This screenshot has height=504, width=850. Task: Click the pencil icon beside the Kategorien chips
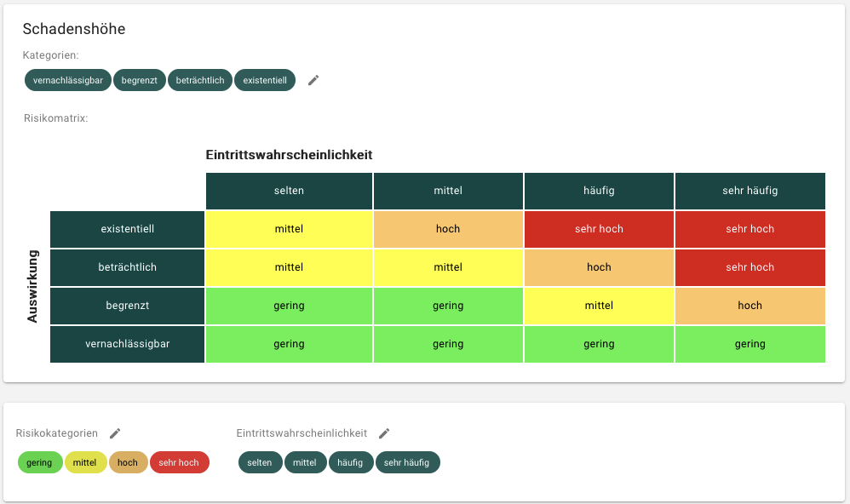(313, 80)
